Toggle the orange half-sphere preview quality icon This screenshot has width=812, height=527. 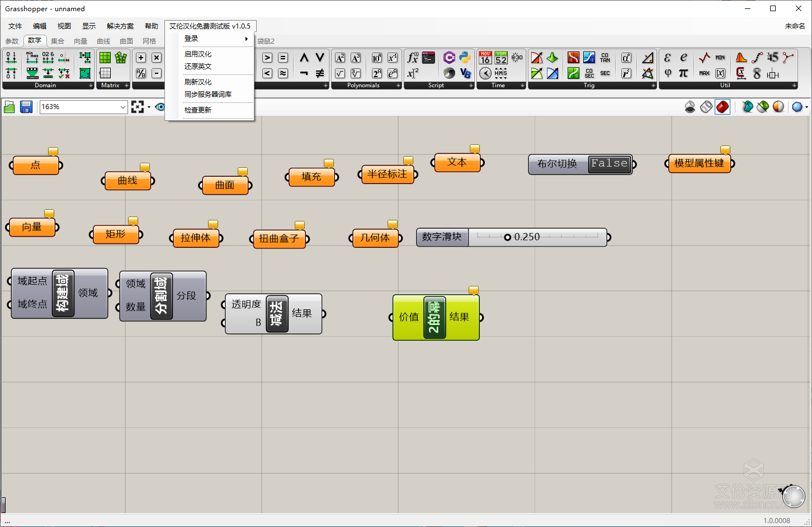pyautogui.click(x=778, y=107)
